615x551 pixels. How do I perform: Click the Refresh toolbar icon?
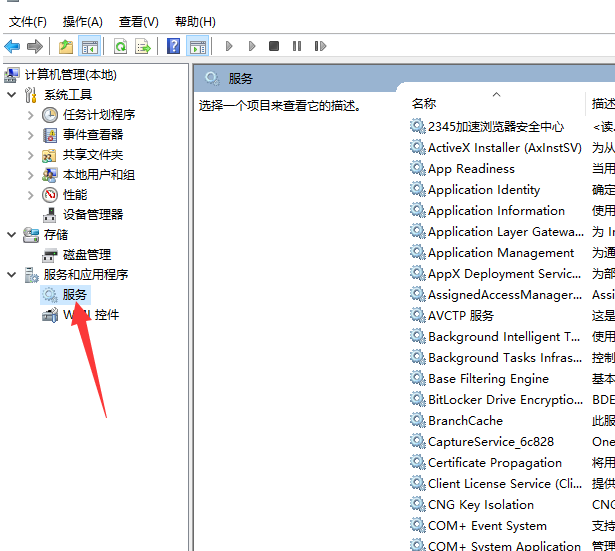120,46
